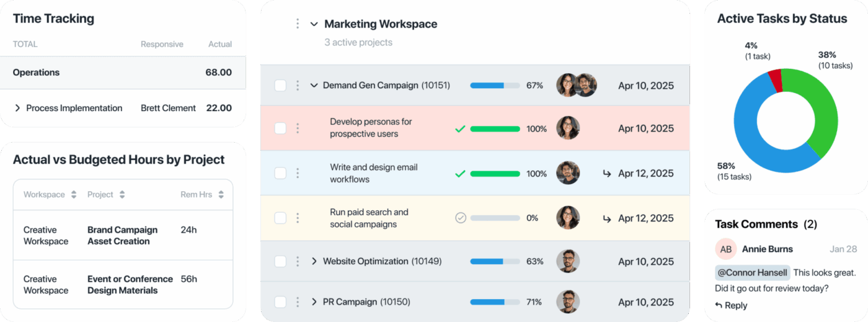
Task: Expand the Process Implementation row
Action: 17,108
